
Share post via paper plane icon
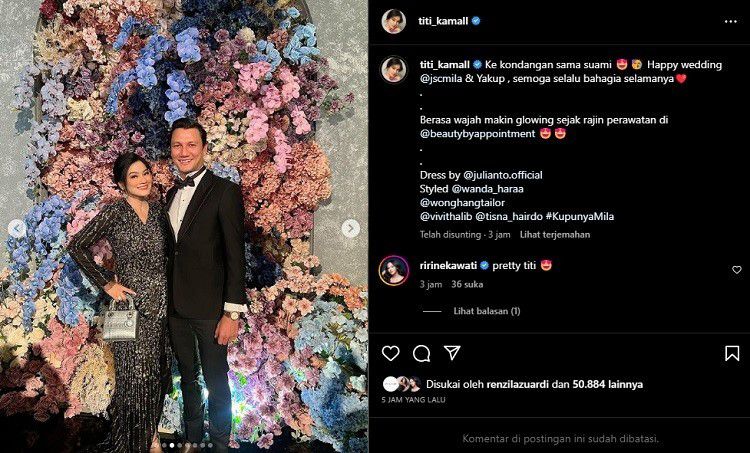[x=452, y=353]
